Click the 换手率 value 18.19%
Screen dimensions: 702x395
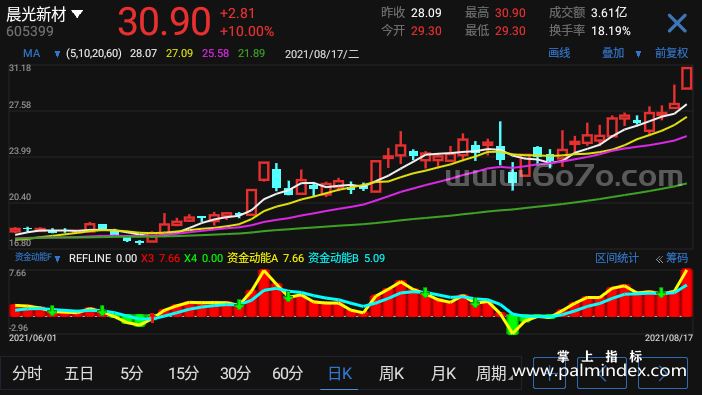coord(611,31)
